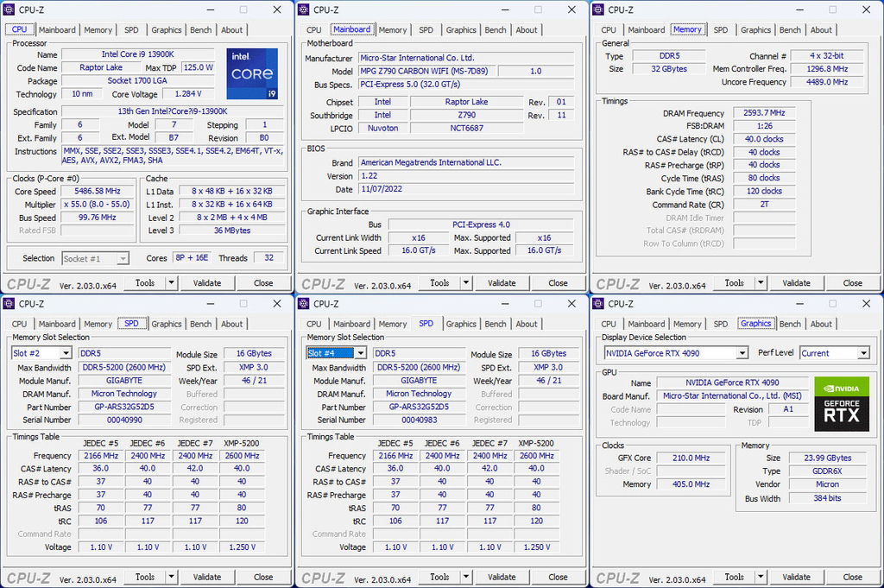Click the BIOS date "11/07/2022"
884x588 pixels.
point(466,189)
